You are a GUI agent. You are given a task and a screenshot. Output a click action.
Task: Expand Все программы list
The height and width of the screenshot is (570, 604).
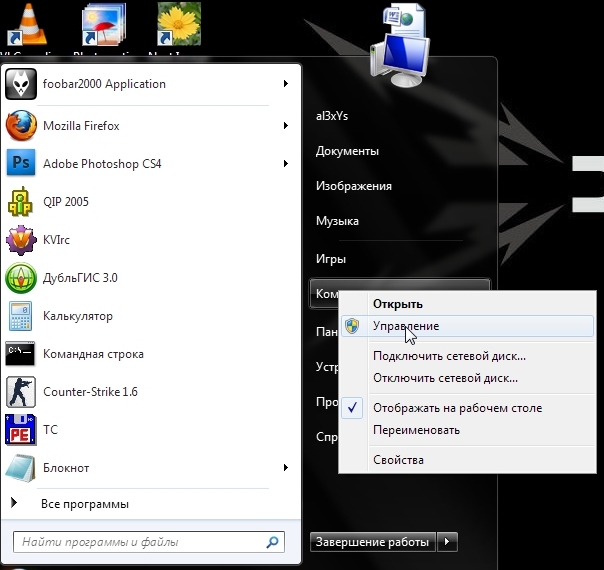point(85,504)
